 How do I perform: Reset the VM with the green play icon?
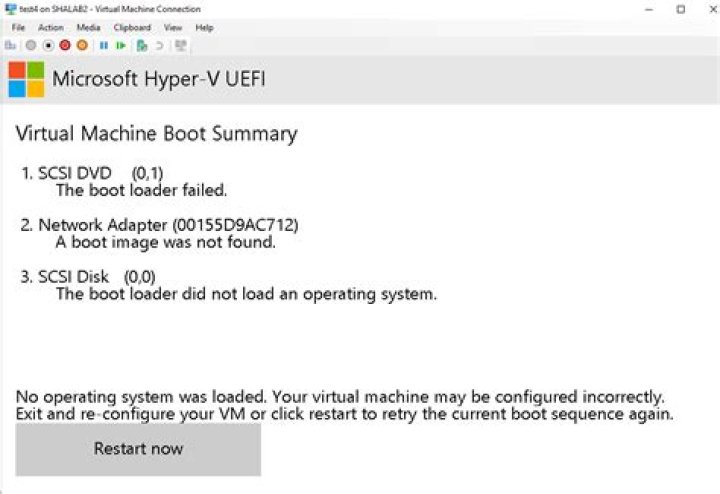pos(121,45)
